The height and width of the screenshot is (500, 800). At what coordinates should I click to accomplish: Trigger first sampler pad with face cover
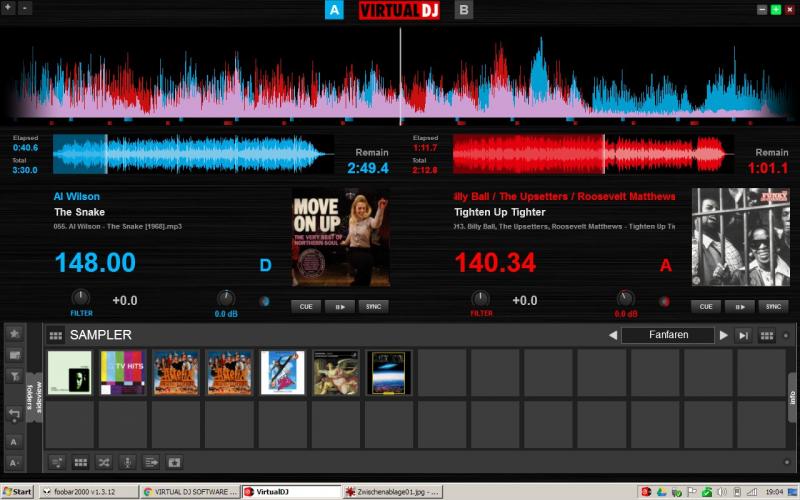click(70, 372)
